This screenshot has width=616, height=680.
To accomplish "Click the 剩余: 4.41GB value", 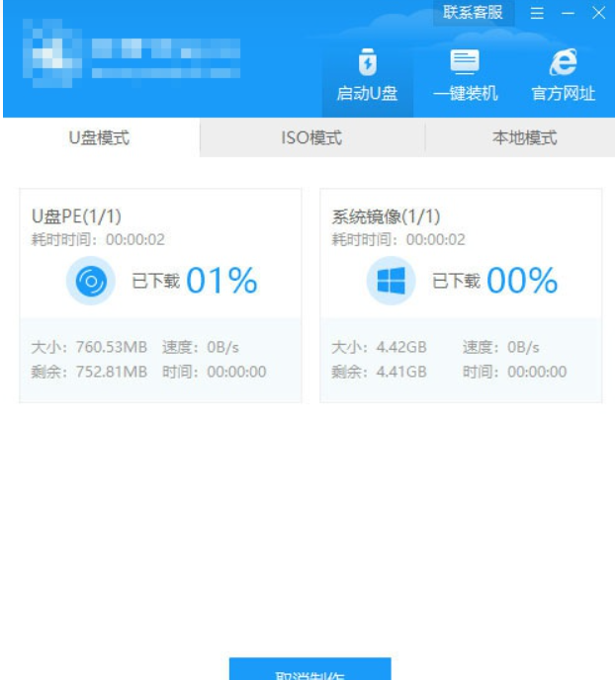I will pyautogui.click(x=379, y=372).
